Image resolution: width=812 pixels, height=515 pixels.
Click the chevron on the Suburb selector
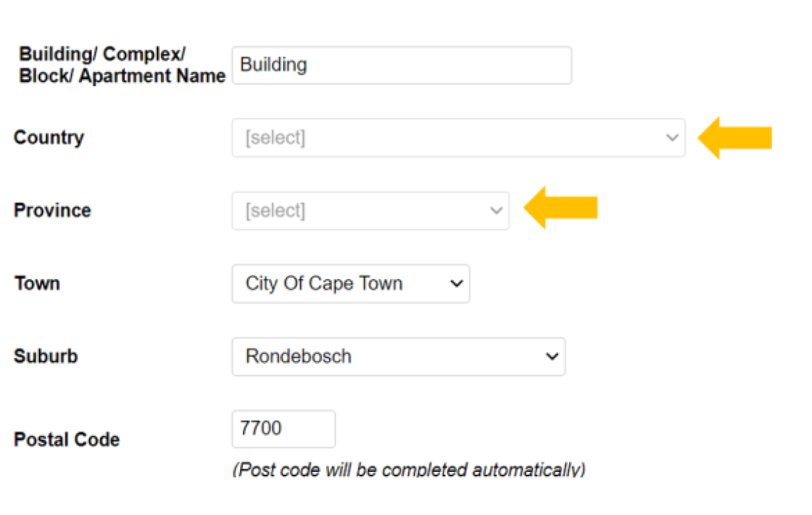[551, 357]
